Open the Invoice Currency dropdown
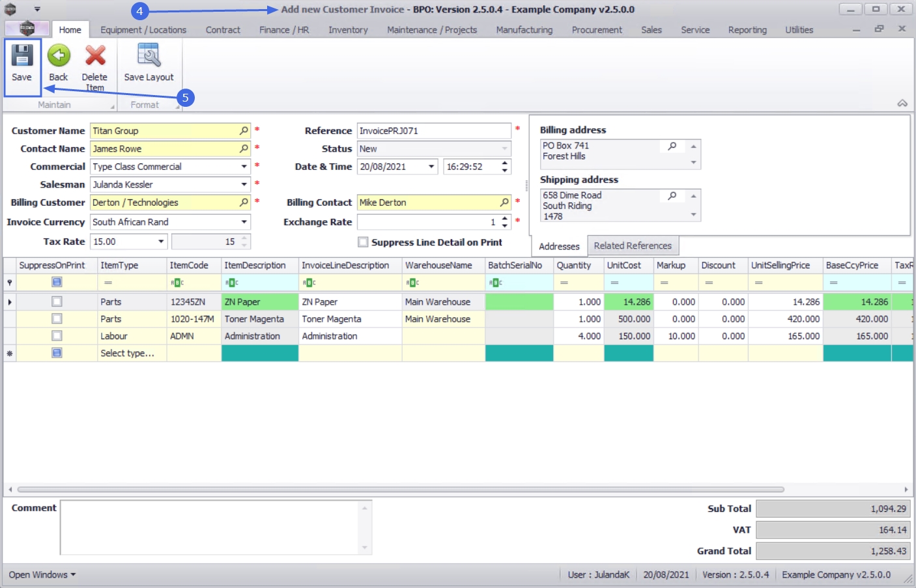 tap(244, 222)
